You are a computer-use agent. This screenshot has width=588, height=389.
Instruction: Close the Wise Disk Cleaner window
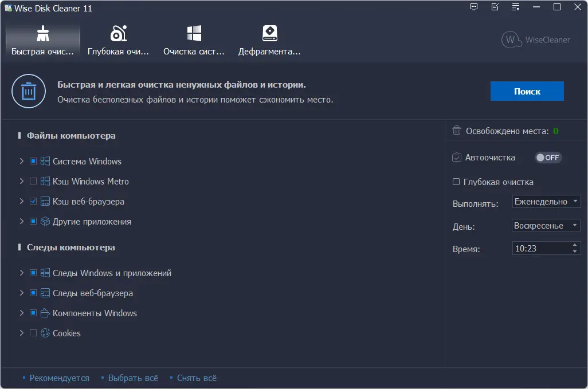578,7
